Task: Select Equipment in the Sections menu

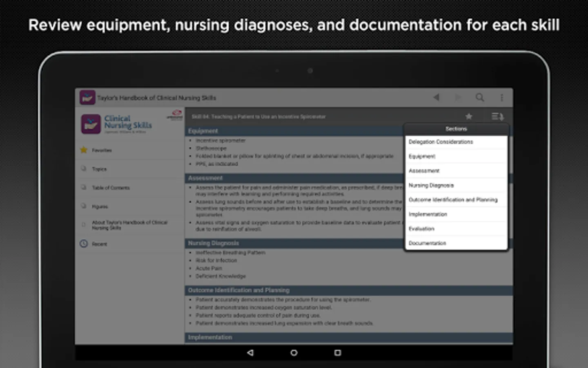Action: coord(456,156)
